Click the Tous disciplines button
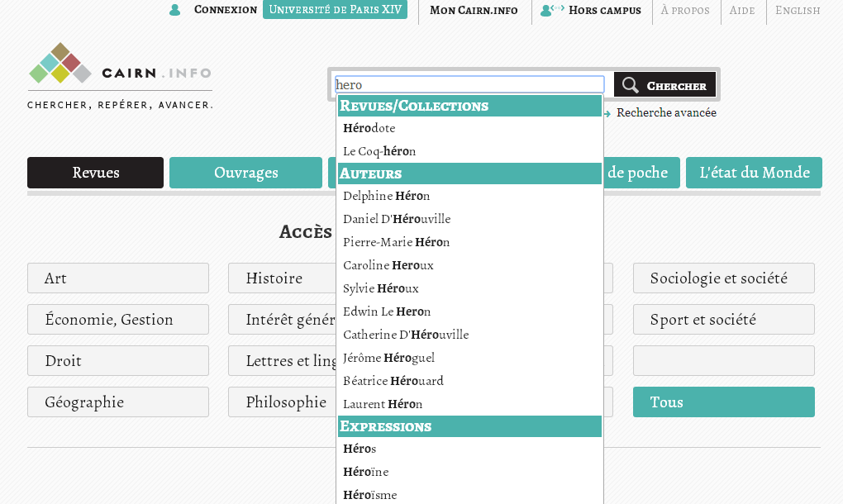The width and height of the screenshot is (843, 504). click(x=724, y=402)
